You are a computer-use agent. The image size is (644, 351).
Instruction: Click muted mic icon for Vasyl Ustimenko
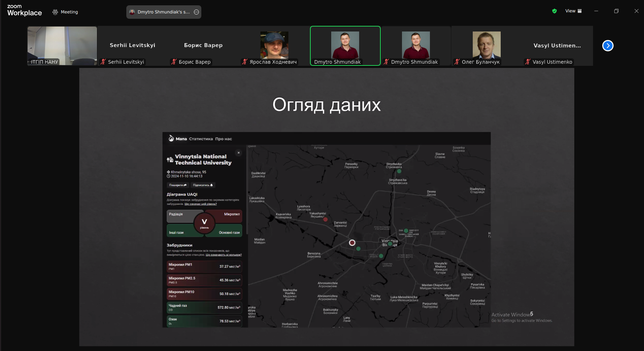coord(528,62)
